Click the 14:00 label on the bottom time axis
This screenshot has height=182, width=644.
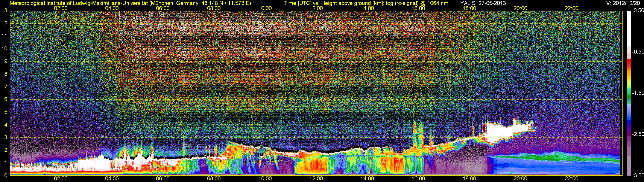[367, 179]
